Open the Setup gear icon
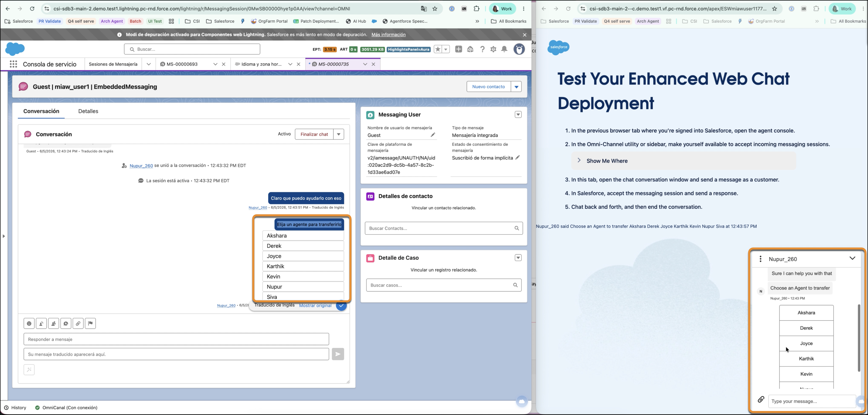This screenshot has height=415, width=868. 493,49
